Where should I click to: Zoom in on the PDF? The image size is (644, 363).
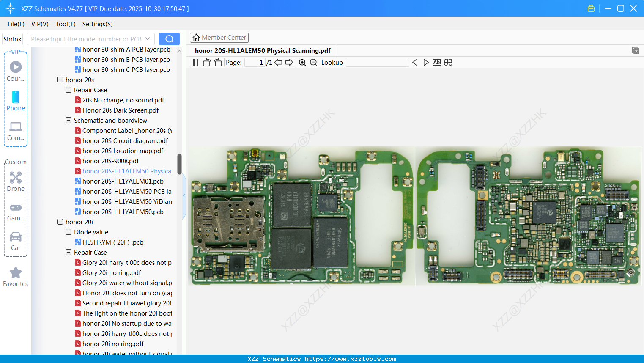coord(302,63)
